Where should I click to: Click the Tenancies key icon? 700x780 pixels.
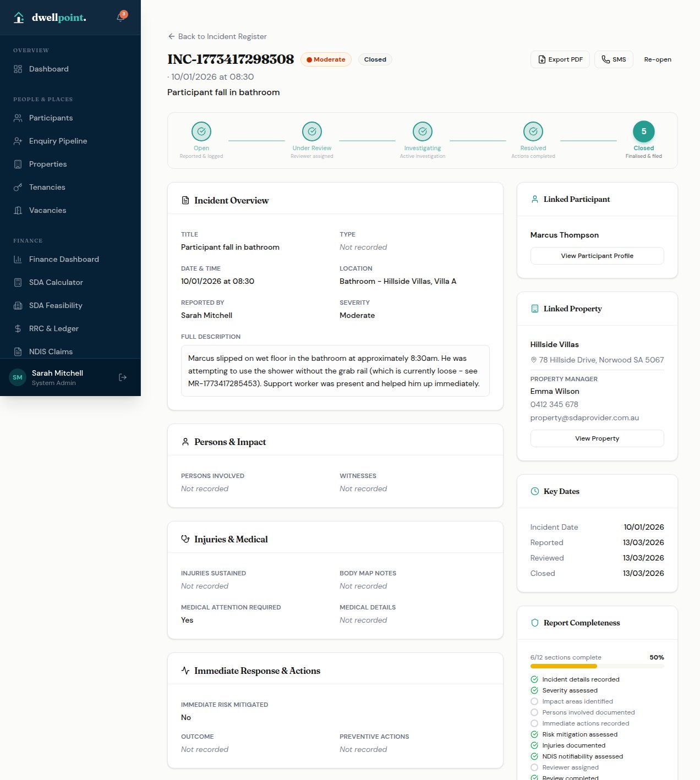18,187
